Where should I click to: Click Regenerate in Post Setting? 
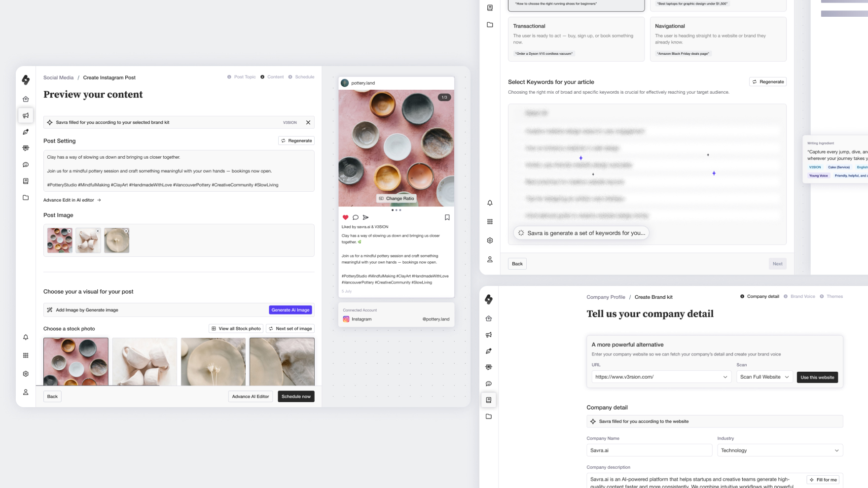(x=296, y=140)
